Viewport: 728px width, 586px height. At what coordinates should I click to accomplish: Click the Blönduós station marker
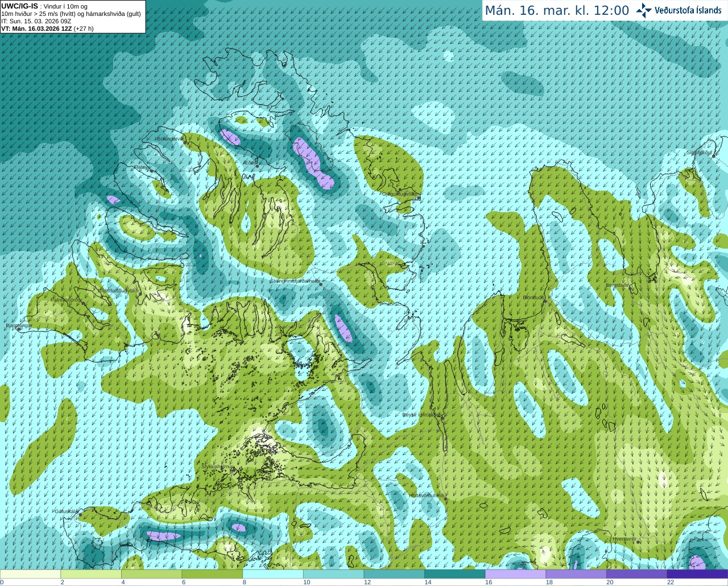click(x=545, y=301)
